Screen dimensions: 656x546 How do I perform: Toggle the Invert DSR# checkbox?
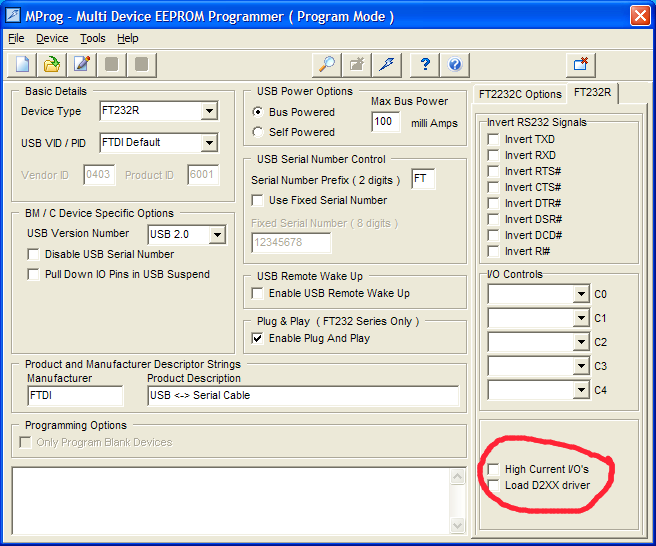494,219
